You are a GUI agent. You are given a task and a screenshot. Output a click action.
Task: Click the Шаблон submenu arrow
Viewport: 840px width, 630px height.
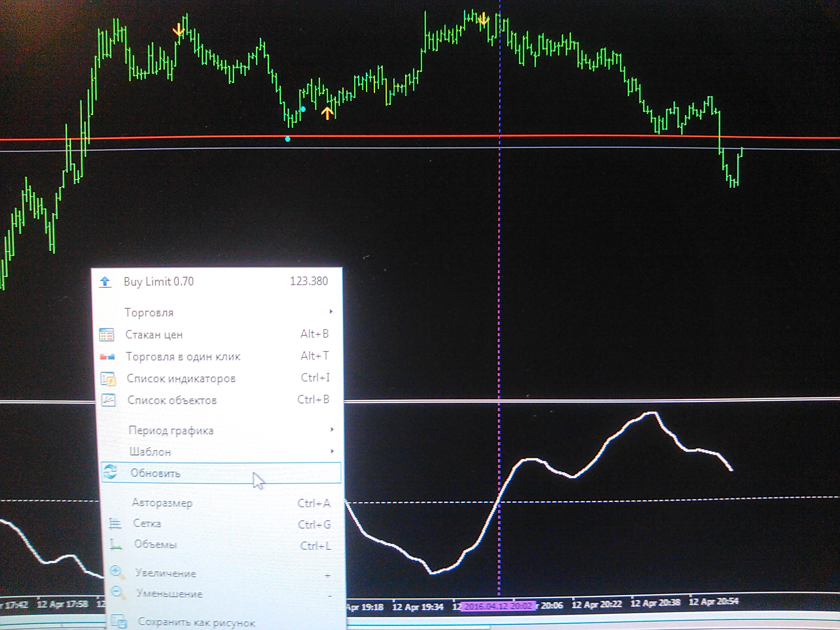333,451
